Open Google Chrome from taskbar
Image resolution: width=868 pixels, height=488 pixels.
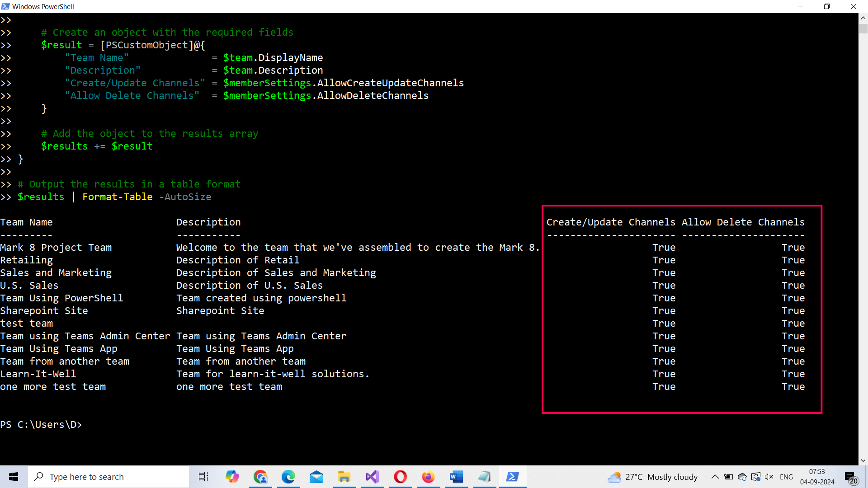pos(260,477)
